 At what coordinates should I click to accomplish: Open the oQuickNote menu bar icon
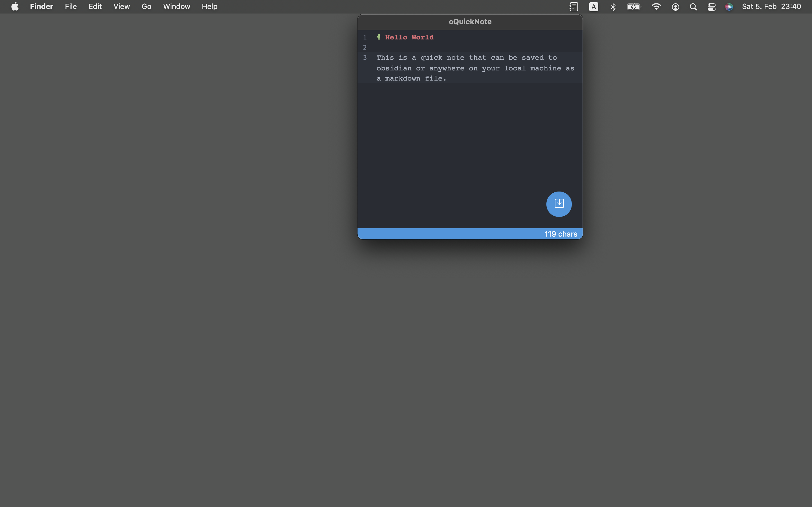[573, 7]
